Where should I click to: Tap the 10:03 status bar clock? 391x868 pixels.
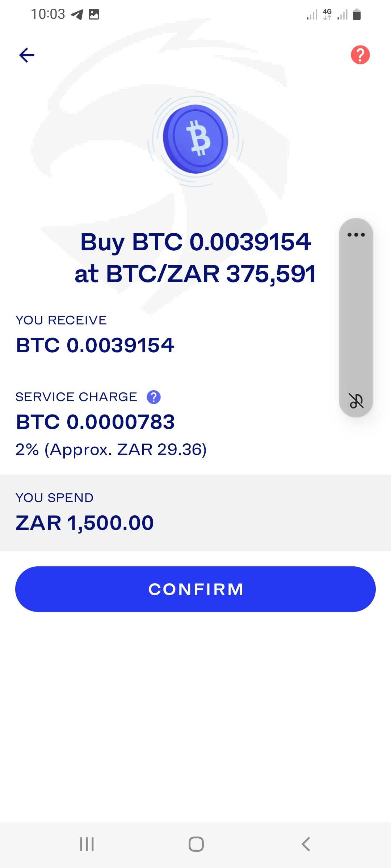[x=48, y=14]
